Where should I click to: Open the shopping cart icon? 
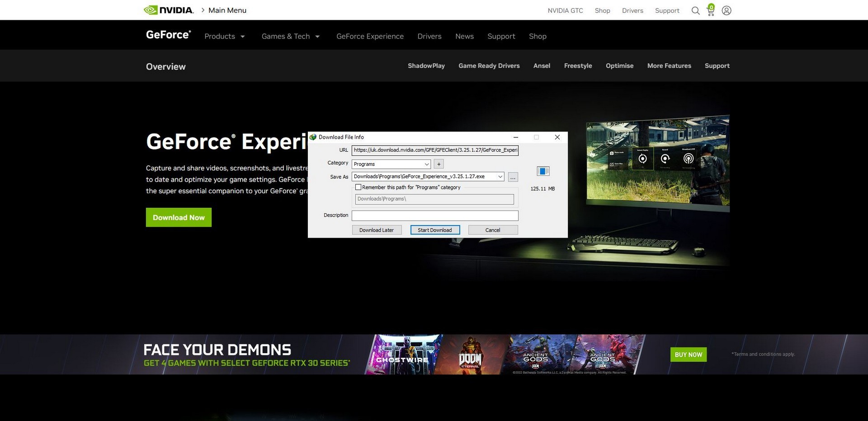pyautogui.click(x=711, y=10)
